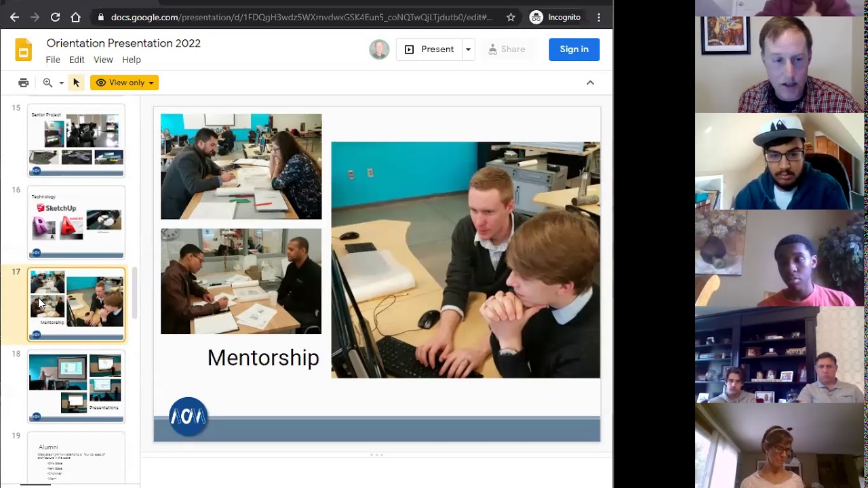This screenshot has height=488, width=868.
Task: Open the zoom level dropdown arrow
Action: 61,83
